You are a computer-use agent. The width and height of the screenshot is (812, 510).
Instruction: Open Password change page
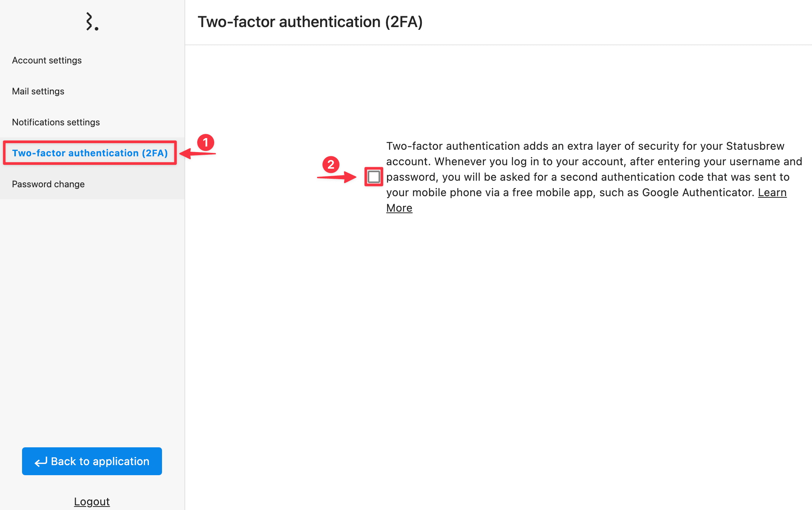(x=48, y=184)
